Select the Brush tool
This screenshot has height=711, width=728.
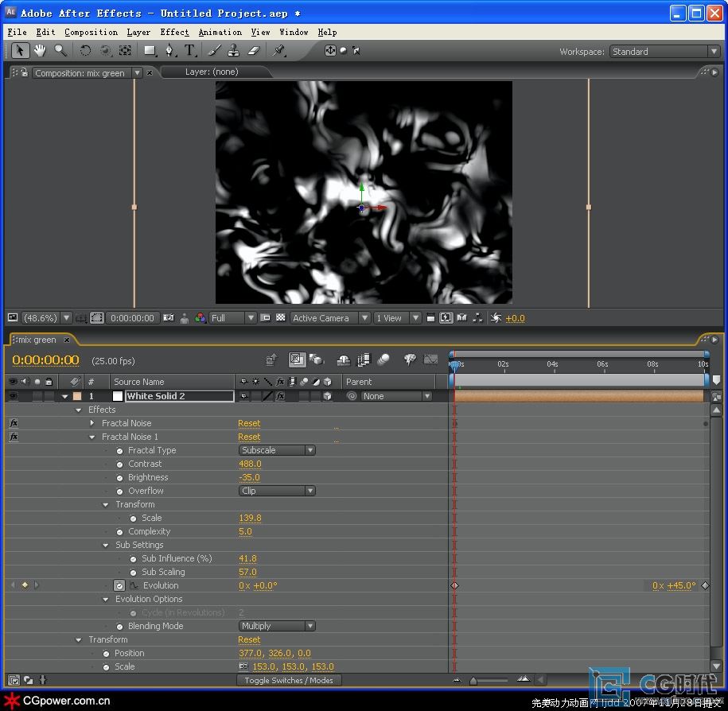pyautogui.click(x=214, y=51)
